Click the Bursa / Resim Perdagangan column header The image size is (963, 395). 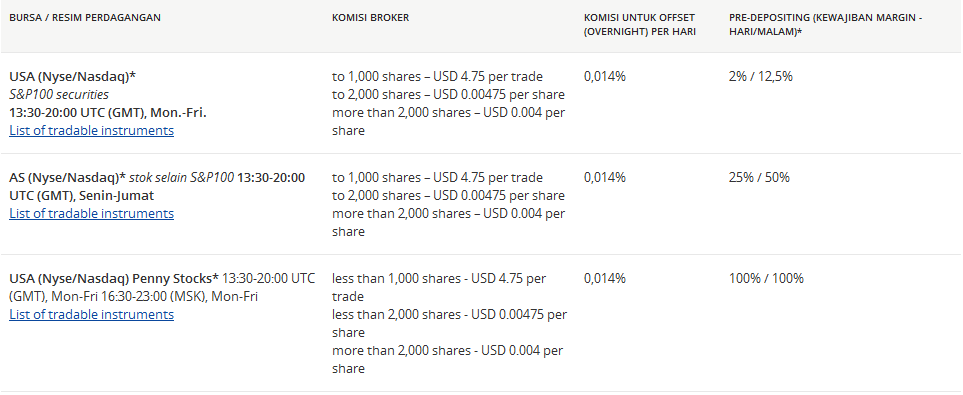[x=85, y=17]
